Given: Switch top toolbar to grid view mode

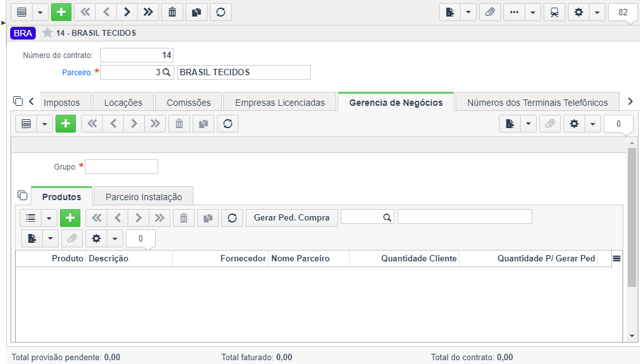Looking at the screenshot, I should (22, 12).
